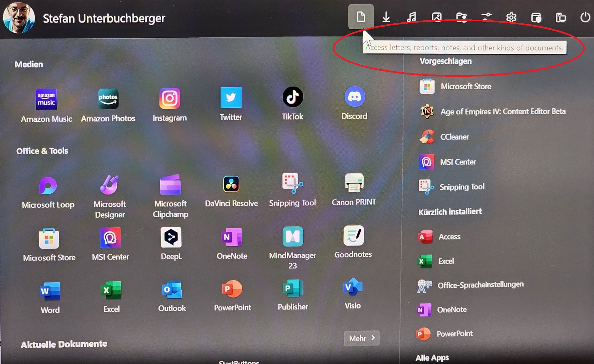Open Age of Empires IV: Content Editor Beta

point(493,112)
